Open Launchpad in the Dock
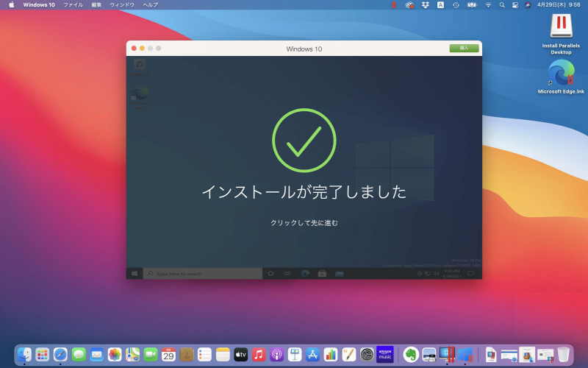Image resolution: width=588 pixels, height=368 pixels. [x=43, y=354]
